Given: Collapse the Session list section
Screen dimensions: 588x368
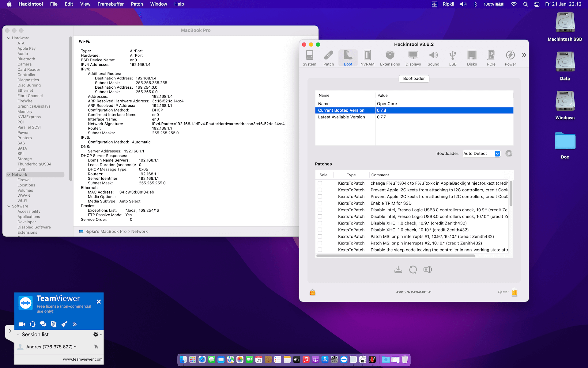Looking at the screenshot, I should [18, 334].
